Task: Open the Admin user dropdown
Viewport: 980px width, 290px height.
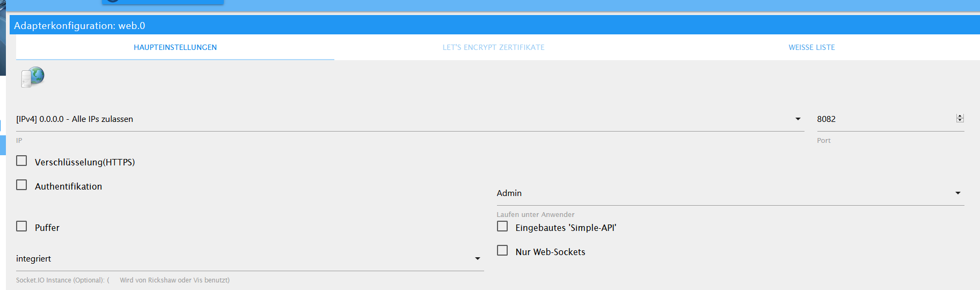Action: [x=730, y=193]
